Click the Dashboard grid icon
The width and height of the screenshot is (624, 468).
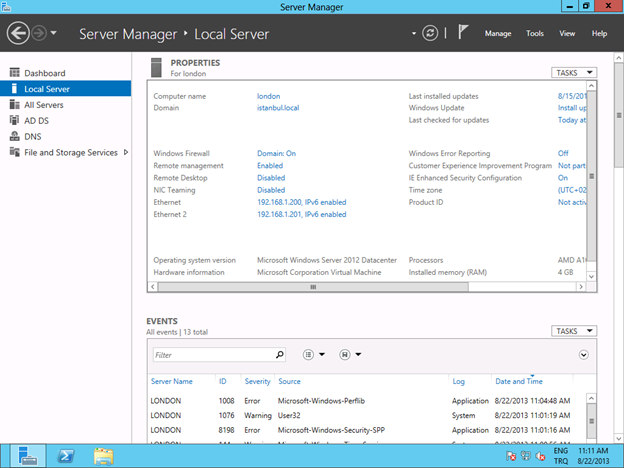(14, 72)
